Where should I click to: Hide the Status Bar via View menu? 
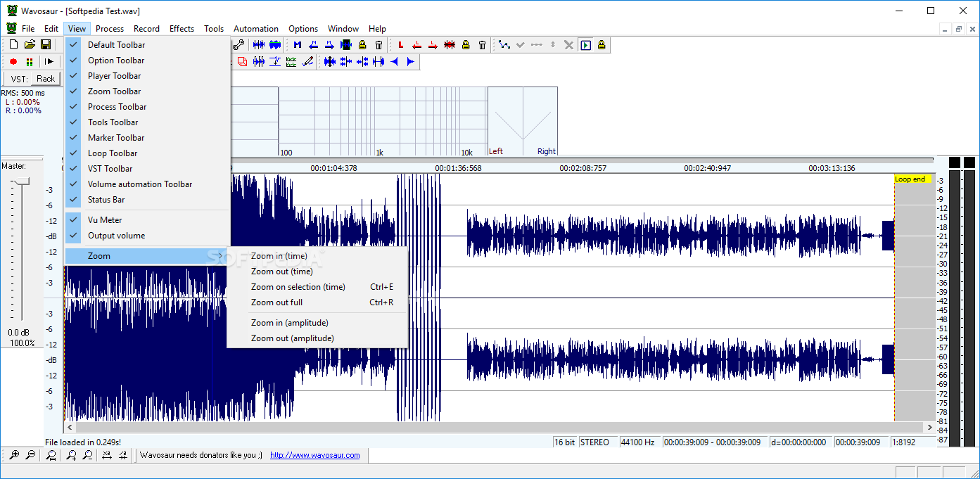click(x=148, y=200)
